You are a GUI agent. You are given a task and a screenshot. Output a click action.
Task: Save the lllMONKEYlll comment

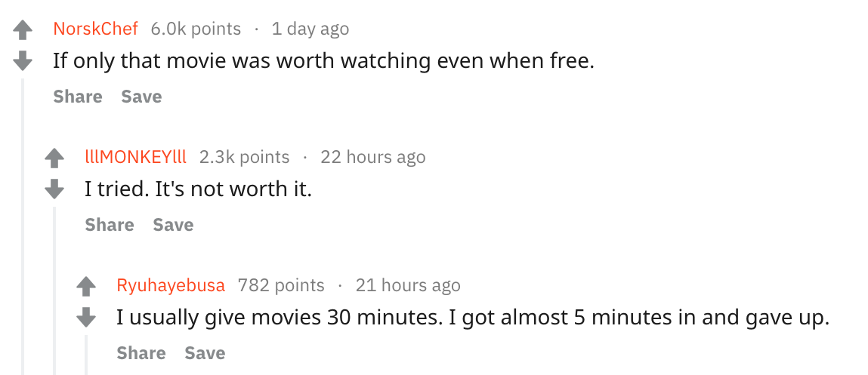point(173,225)
